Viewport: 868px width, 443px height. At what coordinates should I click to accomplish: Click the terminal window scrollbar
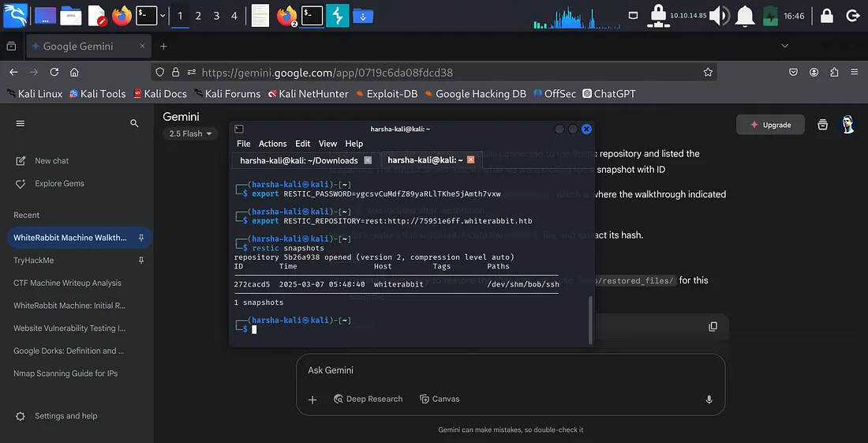click(590, 320)
